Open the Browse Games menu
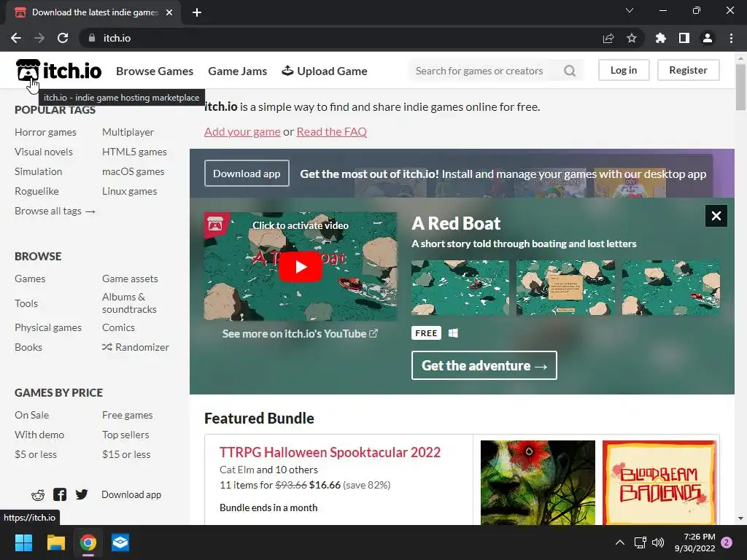This screenshot has height=560, width=747. pos(155,71)
